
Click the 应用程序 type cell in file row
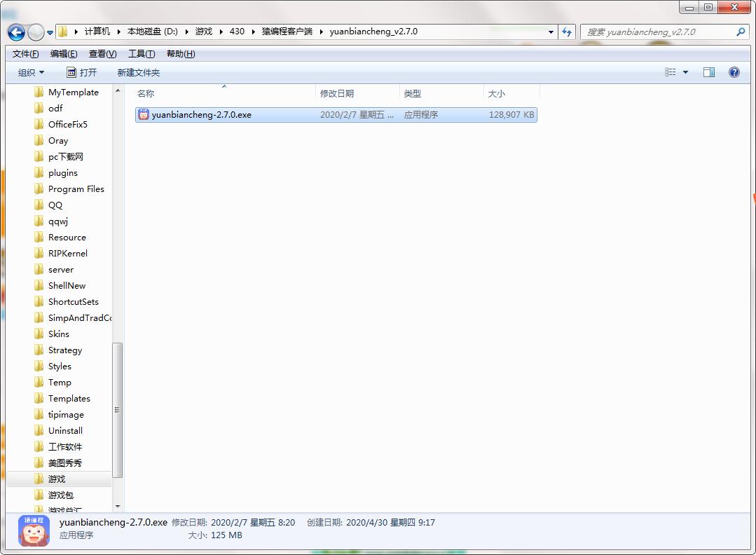click(421, 115)
